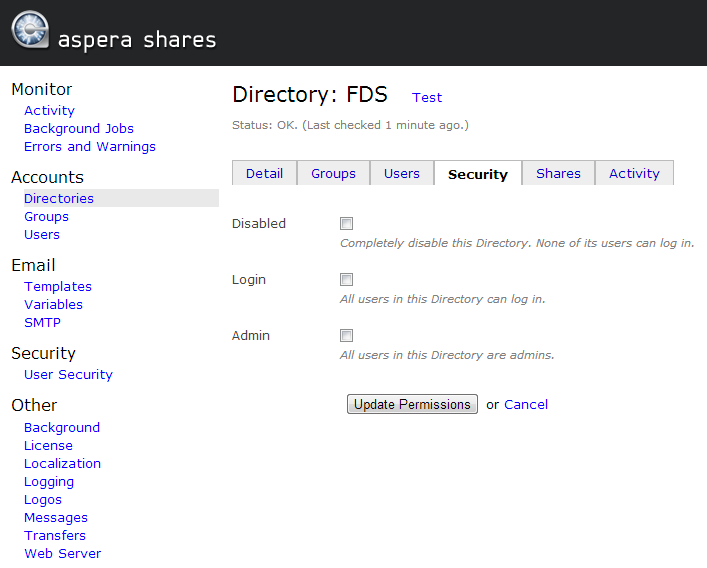The image size is (707, 568).
Task: Open Web Server settings
Action: pyautogui.click(x=63, y=554)
